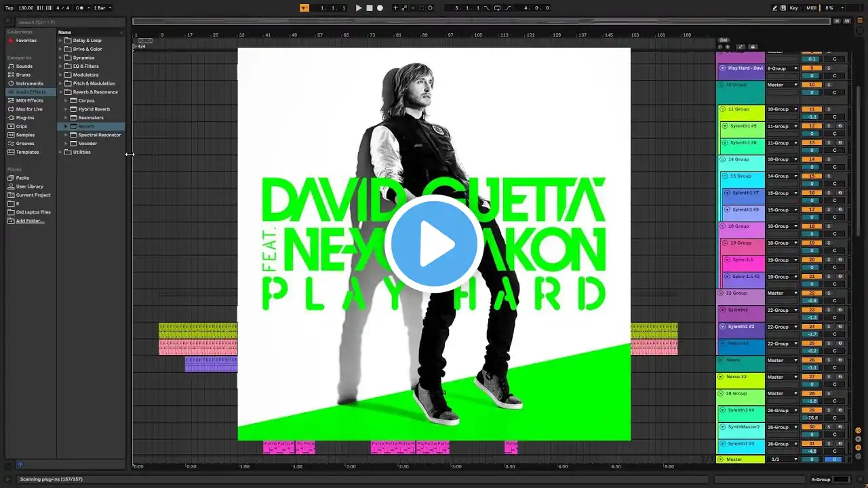Select Plug-Ins category in browser
The image size is (868, 488).
click(x=25, y=118)
